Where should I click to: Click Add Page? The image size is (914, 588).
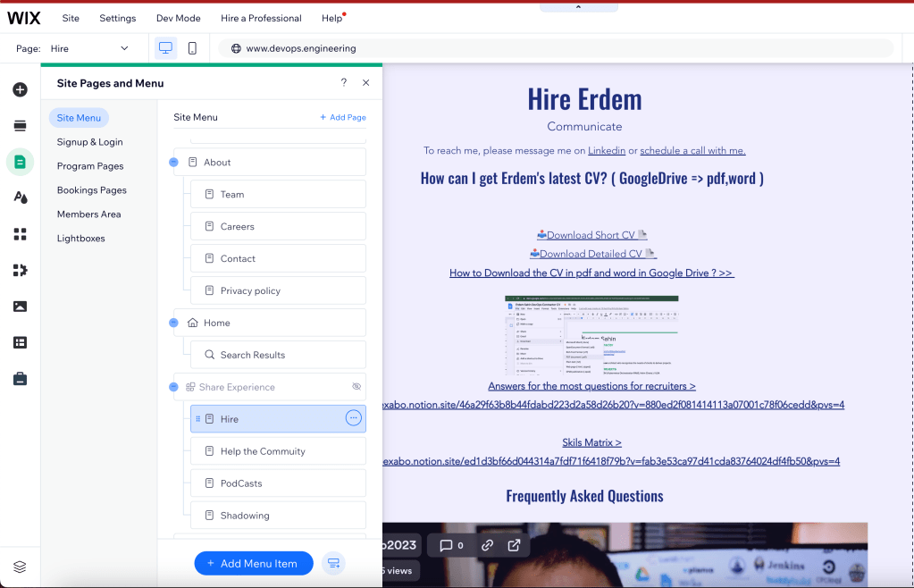coord(343,117)
